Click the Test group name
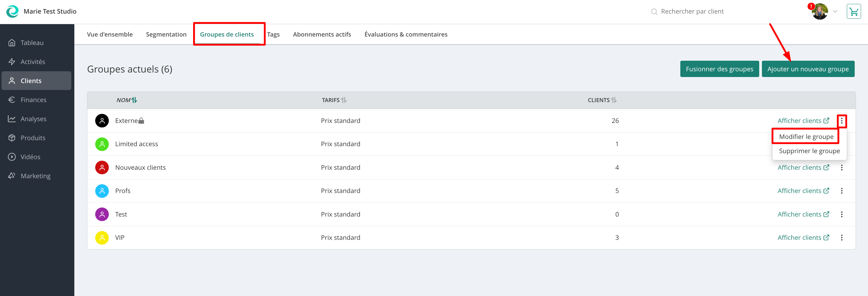The width and height of the screenshot is (868, 296). point(121,214)
